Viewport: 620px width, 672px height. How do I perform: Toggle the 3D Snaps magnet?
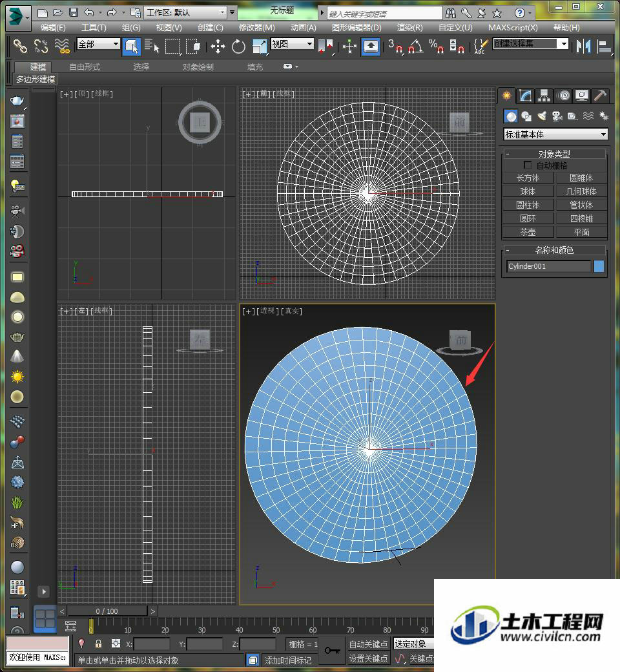coord(395,46)
